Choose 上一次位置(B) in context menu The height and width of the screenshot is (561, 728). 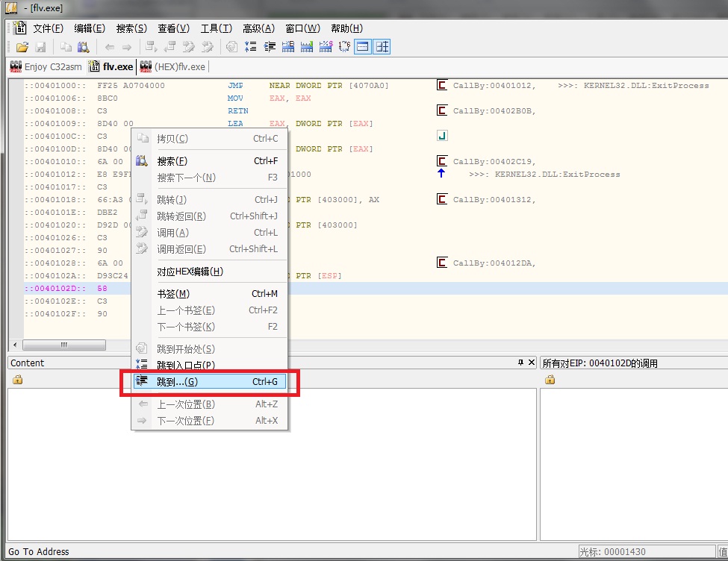pos(211,404)
